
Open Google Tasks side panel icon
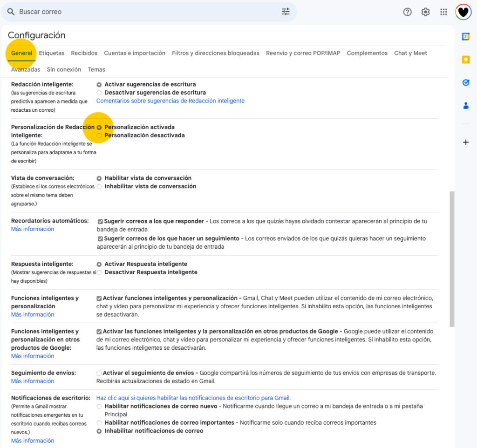point(465,82)
